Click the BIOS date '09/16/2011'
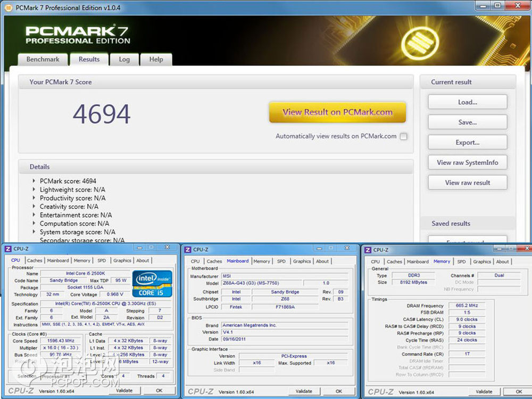Image resolution: width=532 pixels, height=399 pixels. tap(234, 339)
